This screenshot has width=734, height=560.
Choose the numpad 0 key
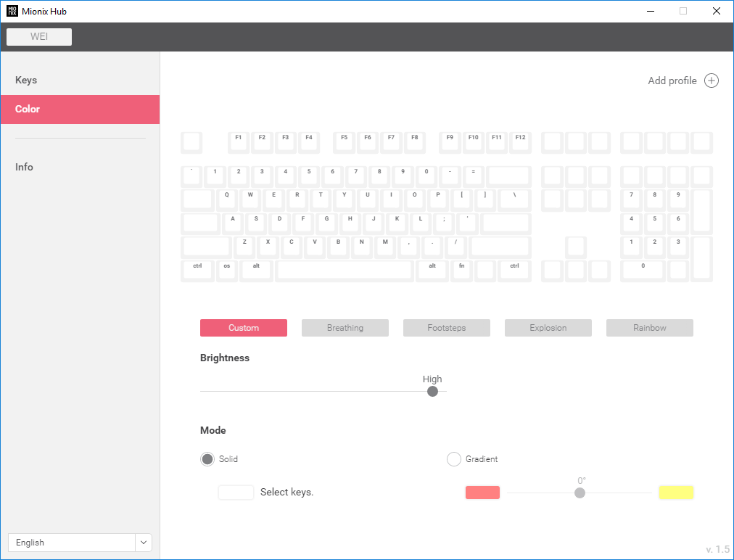(x=643, y=271)
